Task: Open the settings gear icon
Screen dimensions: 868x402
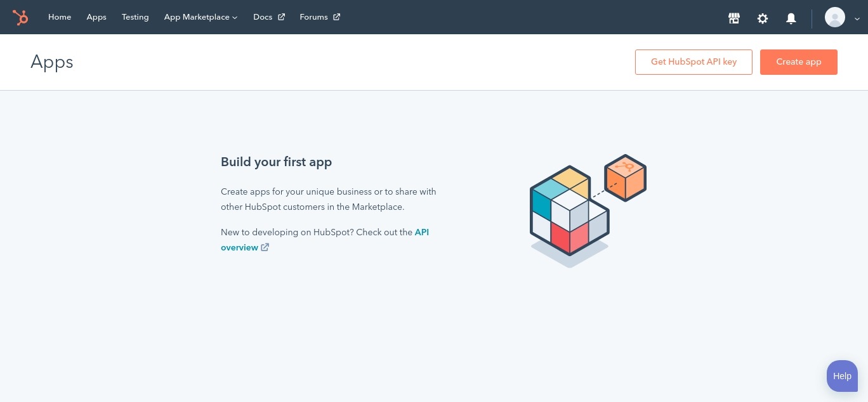Action: click(762, 18)
